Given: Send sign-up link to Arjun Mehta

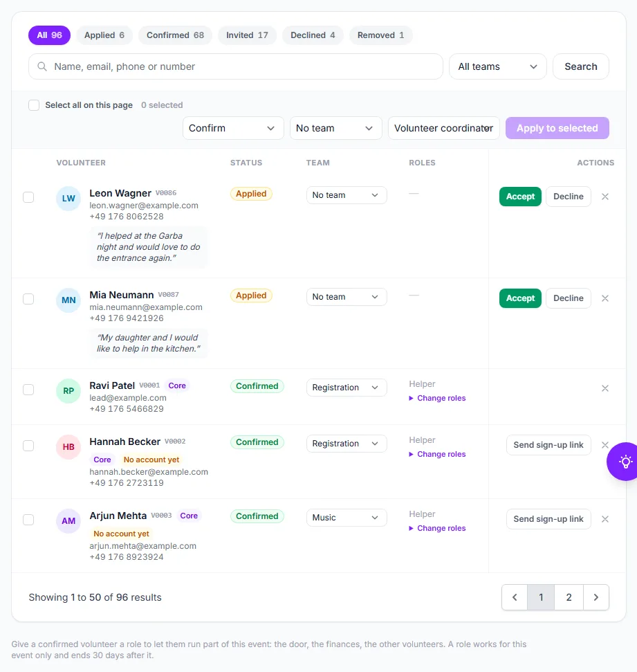Looking at the screenshot, I should tap(548, 519).
